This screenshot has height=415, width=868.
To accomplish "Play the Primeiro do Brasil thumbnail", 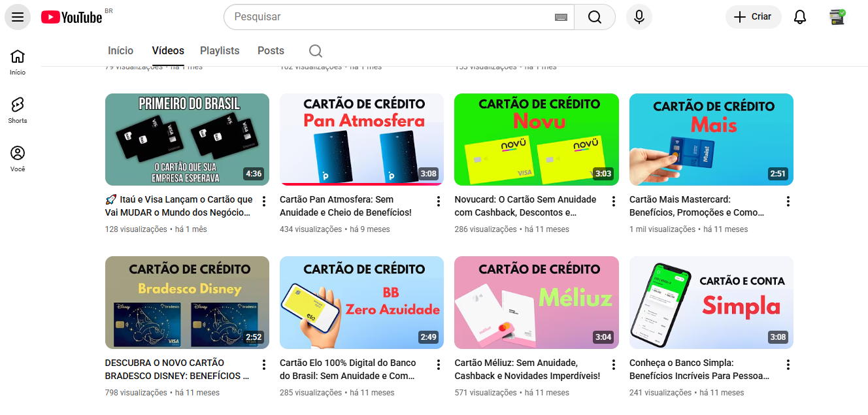I will tap(187, 139).
